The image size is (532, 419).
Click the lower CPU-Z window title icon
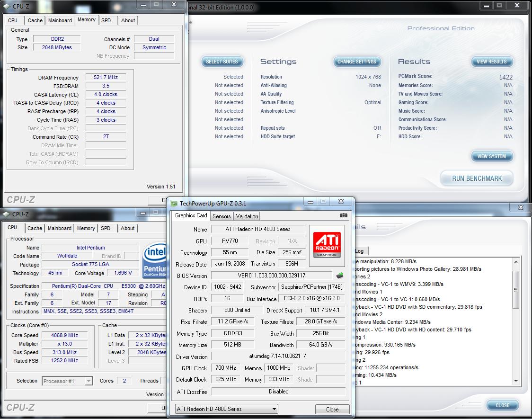point(6,214)
